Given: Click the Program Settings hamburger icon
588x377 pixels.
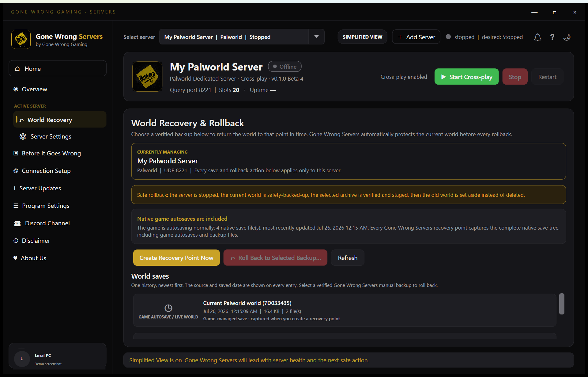Looking at the screenshot, I should click(x=16, y=206).
